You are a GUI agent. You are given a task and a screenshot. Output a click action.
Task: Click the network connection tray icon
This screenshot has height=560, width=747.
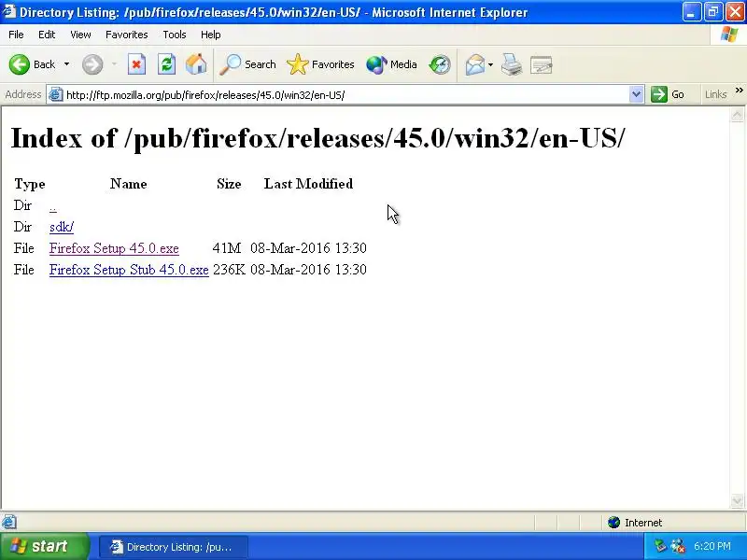(x=678, y=546)
